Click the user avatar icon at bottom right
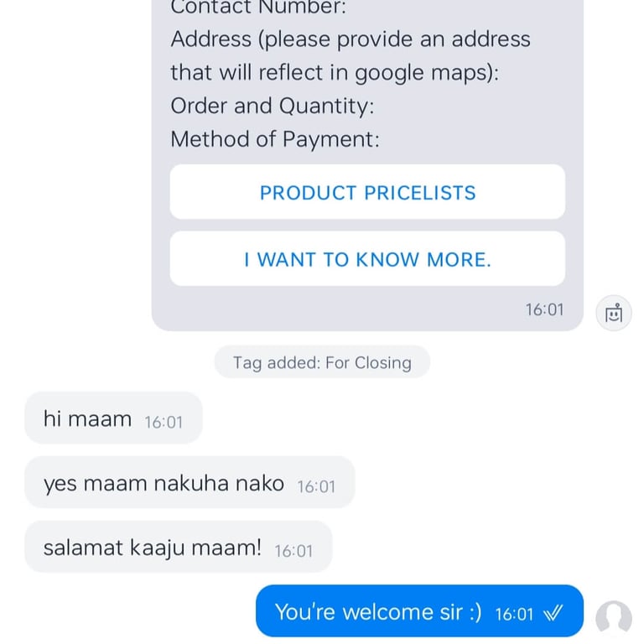Viewport: 644px width, 644px height. [x=614, y=618]
